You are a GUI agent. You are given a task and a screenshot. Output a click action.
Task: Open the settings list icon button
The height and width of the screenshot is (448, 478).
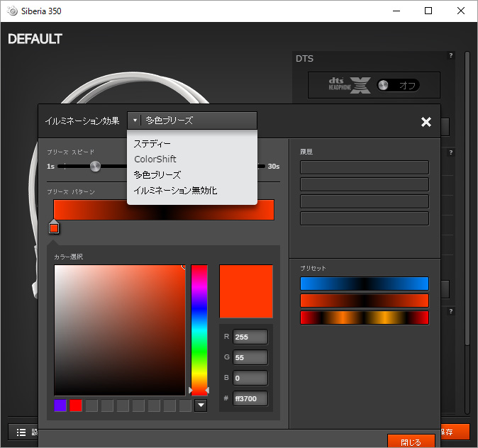[23, 432]
